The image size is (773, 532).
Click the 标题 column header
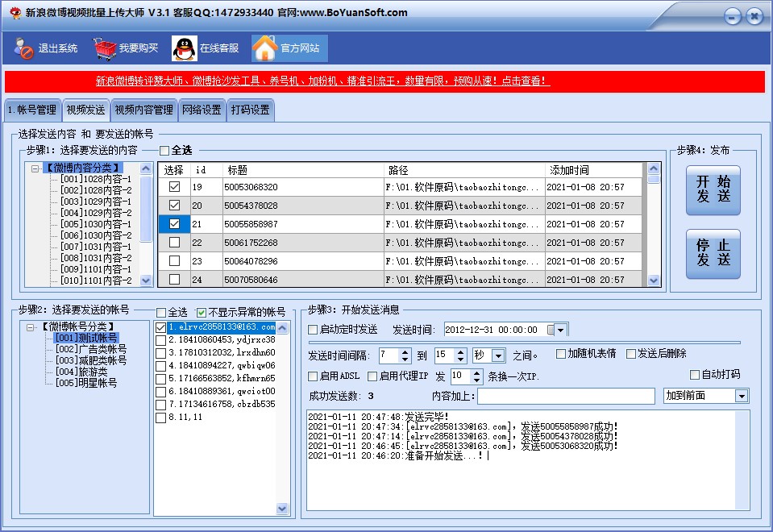pyautogui.click(x=303, y=170)
